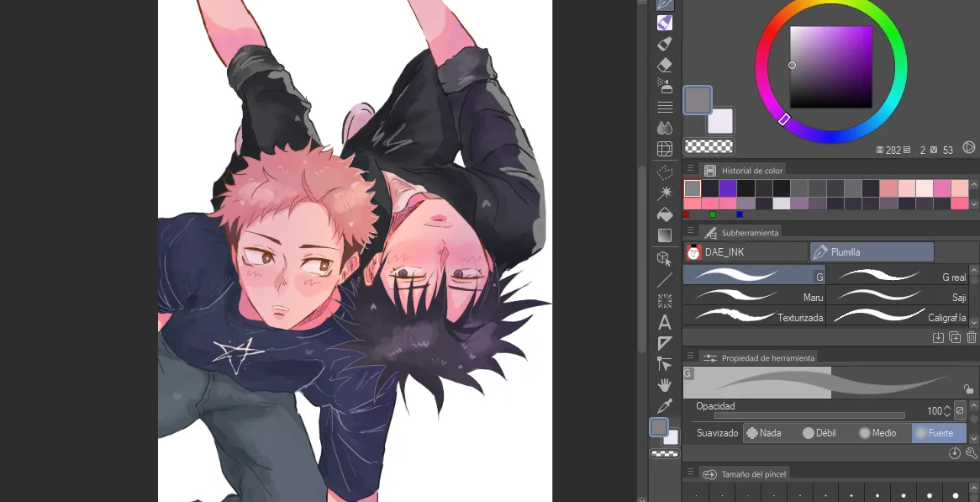Select large transparent color checkered swatch
The image size is (980, 502).
click(709, 147)
